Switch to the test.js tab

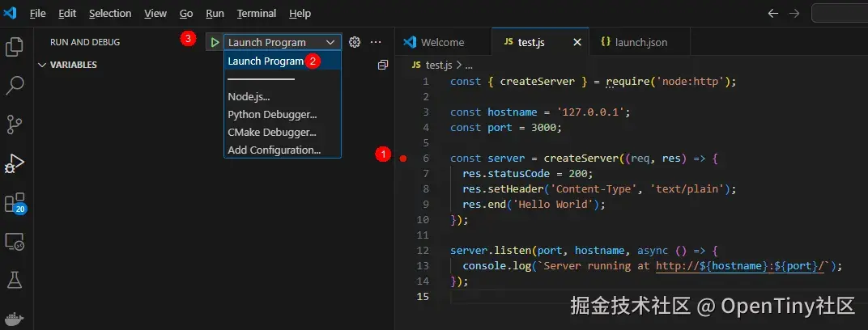pyautogui.click(x=540, y=42)
